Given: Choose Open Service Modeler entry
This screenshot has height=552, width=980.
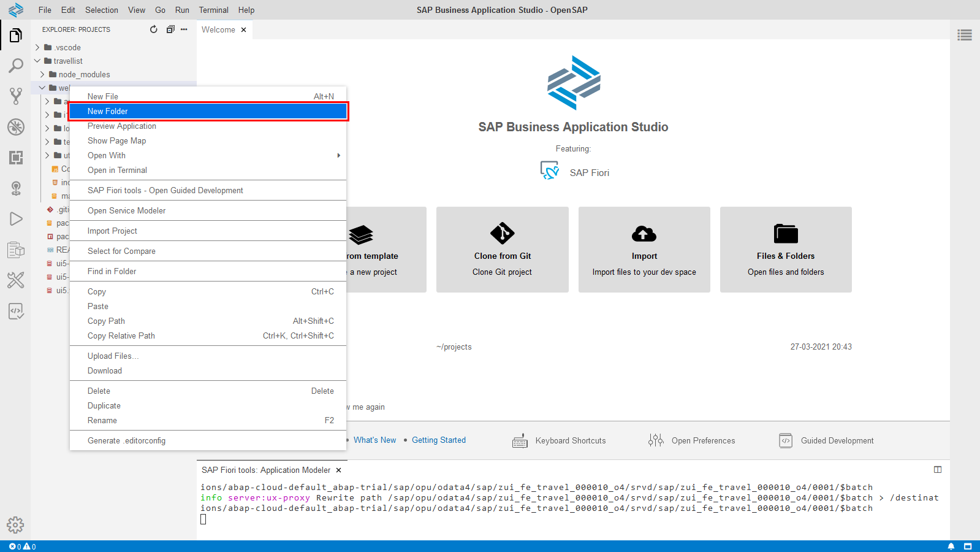Looking at the screenshot, I should (x=208, y=210).
